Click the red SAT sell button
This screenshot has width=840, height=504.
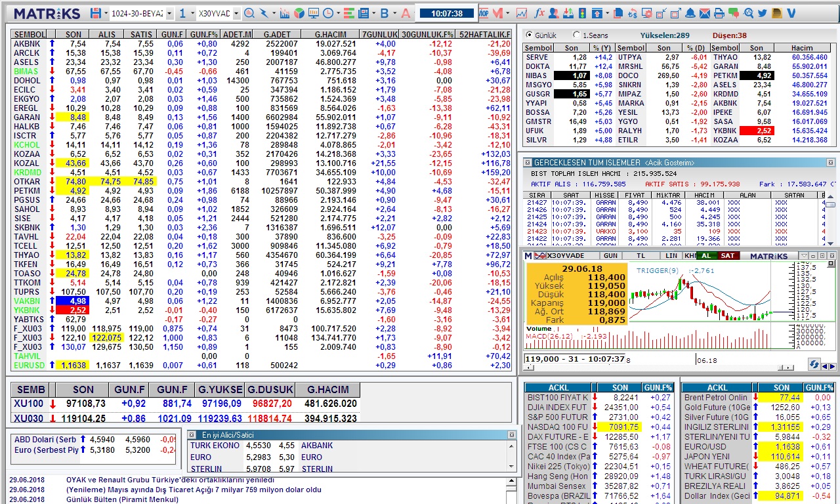pos(728,255)
